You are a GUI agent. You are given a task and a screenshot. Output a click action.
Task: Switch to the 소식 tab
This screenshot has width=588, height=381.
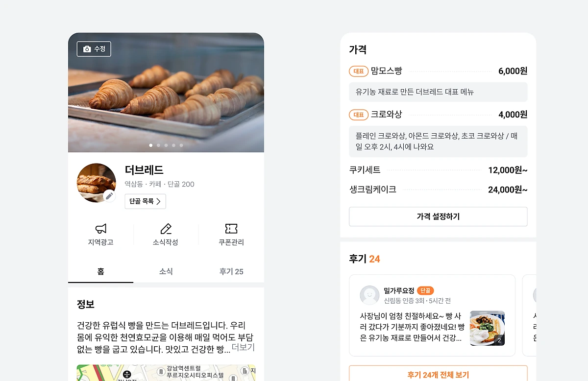click(x=166, y=272)
